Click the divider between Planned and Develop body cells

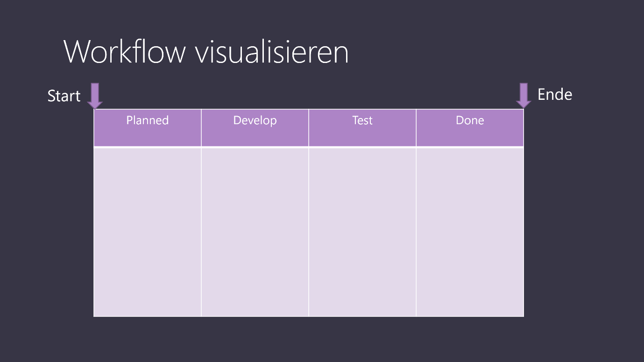point(201,232)
